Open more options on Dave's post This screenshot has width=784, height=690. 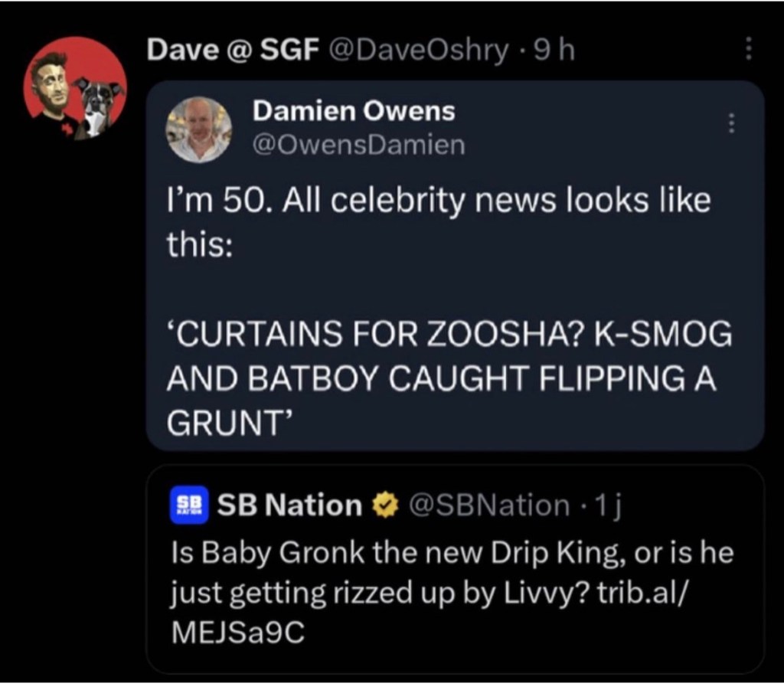coord(749,51)
